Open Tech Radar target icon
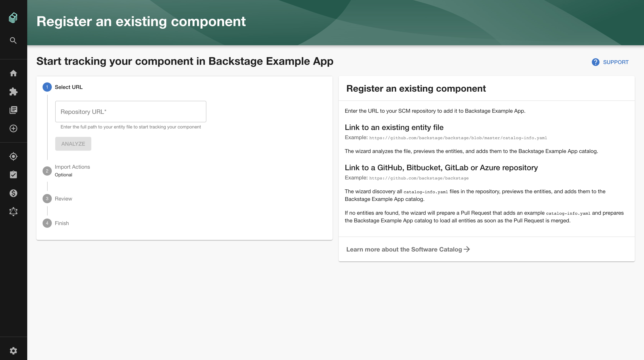 tap(13, 156)
